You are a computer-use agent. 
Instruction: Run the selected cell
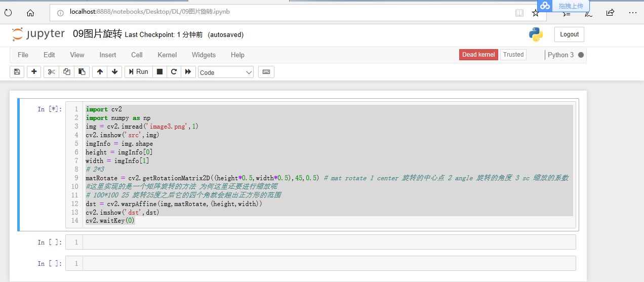138,72
